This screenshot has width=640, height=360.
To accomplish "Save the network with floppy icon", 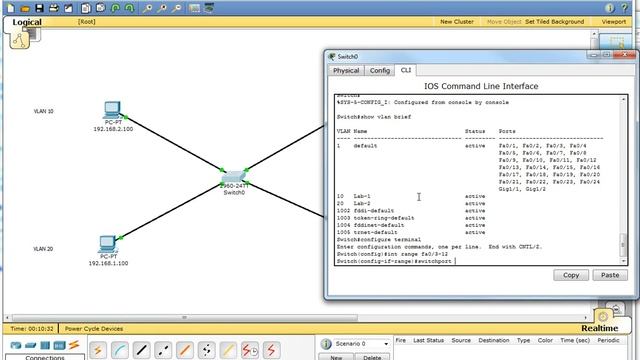I will (39, 8).
